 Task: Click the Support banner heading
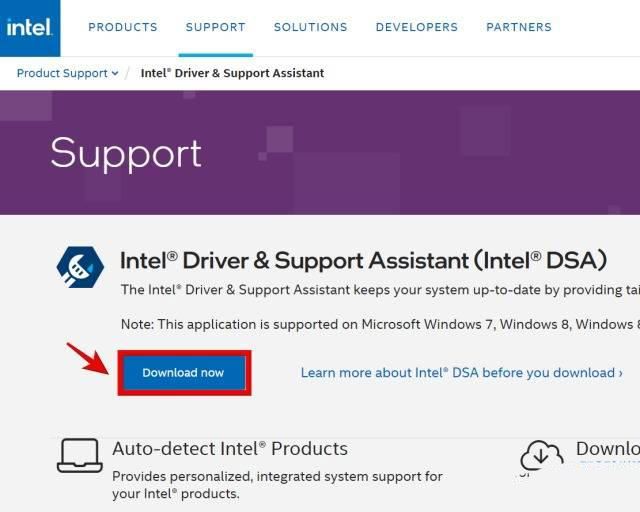pyautogui.click(x=126, y=153)
